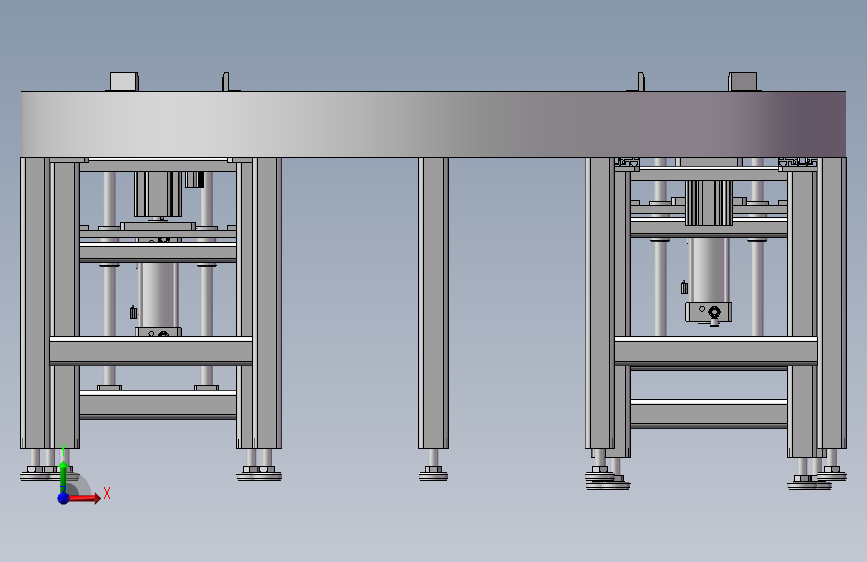The width and height of the screenshot is (867, 562).
Task: Select the black finned motor in the right frame
Action: pyautogui.click(x=709, y=202)
